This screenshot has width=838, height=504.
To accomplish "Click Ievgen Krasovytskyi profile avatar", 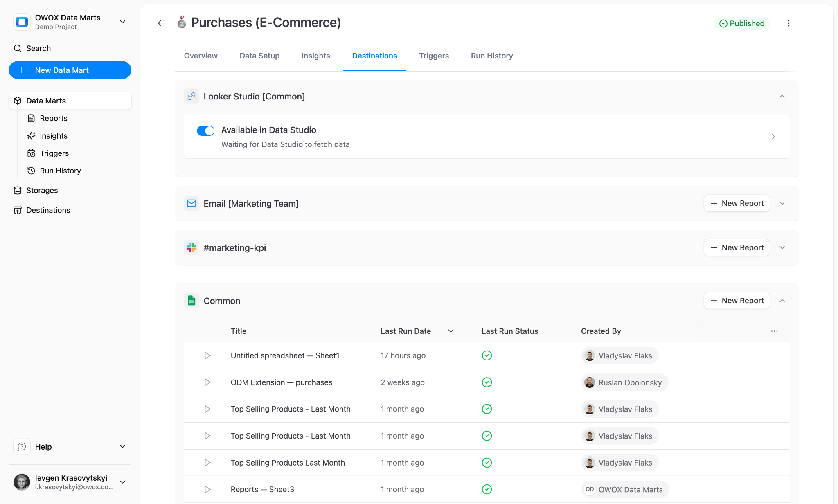I will (x=22, y=482).
